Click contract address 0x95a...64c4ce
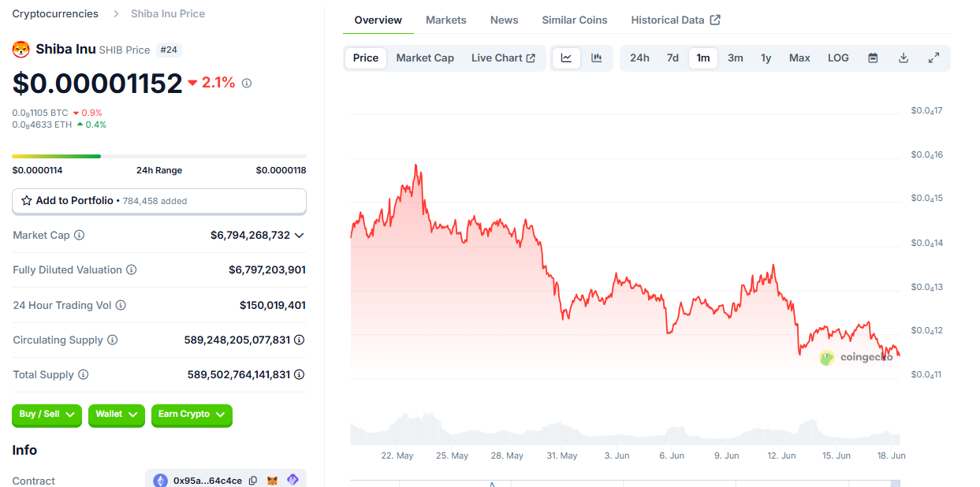 pyautogui.click(x=207, y=480)
